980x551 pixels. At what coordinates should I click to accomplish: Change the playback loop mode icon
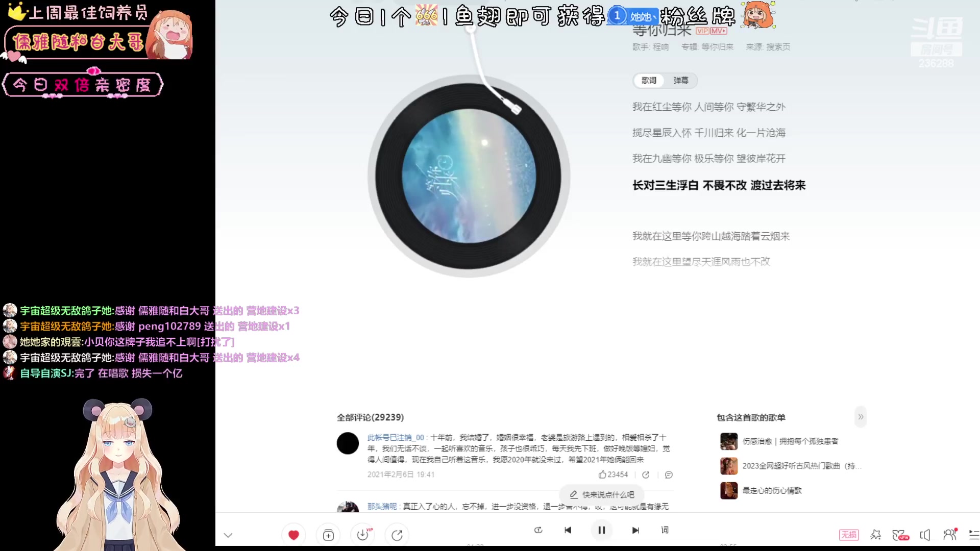[x=538, y=530]
